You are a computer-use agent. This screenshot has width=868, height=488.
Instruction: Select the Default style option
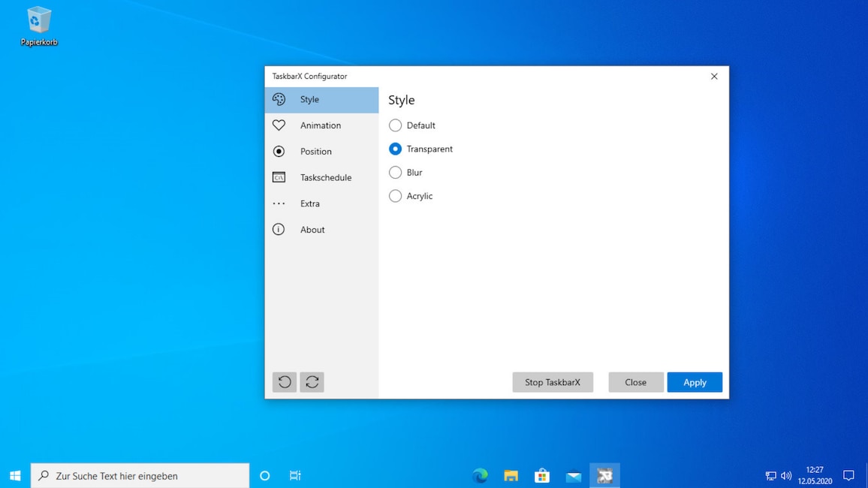(x=395, y=125)
